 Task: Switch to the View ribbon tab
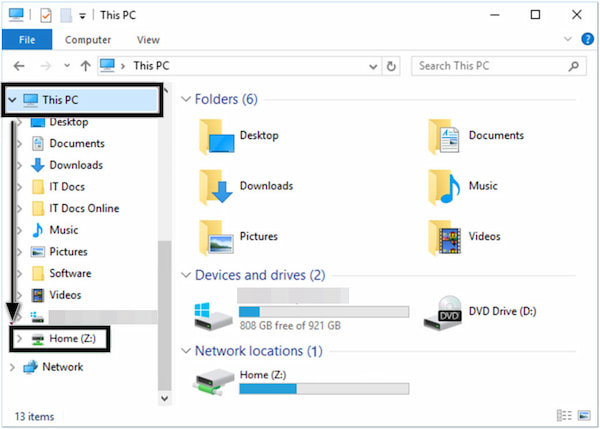[148, 40]
